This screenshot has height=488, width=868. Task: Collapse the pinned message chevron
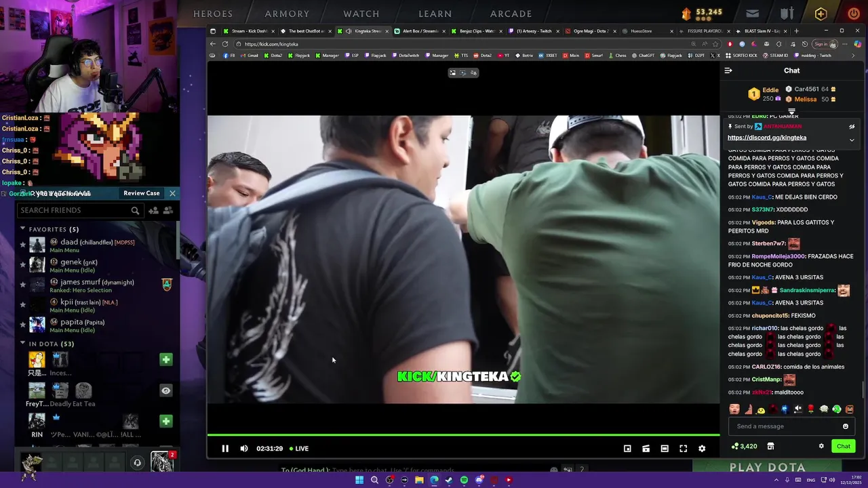852,140
